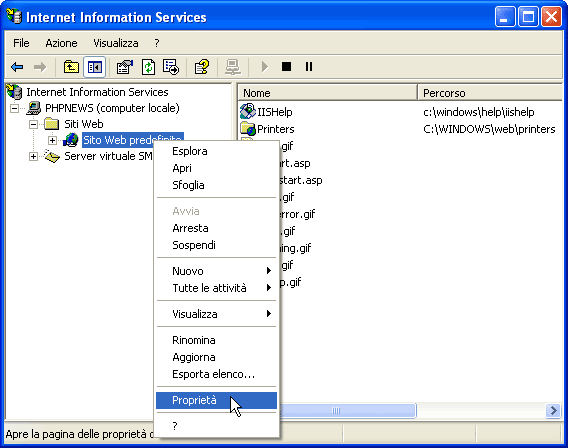Go back with the blue left arrow
Viewport: 568px width, 448px height.
pyautogui.click(x=17, y=67)
